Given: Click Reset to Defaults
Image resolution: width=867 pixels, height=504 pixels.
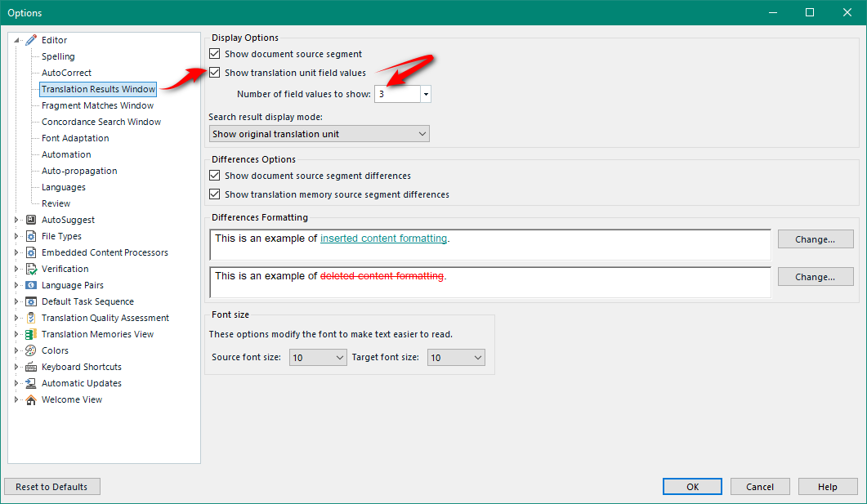Looking at the screenshot, I should (x=51, y=486).
